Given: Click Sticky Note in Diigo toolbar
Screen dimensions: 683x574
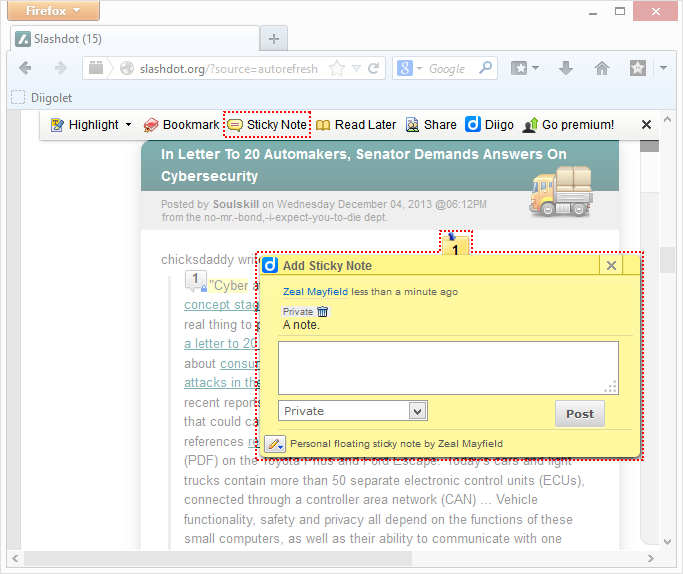Looking at the screenshot, I should click(x=267, y=125).
